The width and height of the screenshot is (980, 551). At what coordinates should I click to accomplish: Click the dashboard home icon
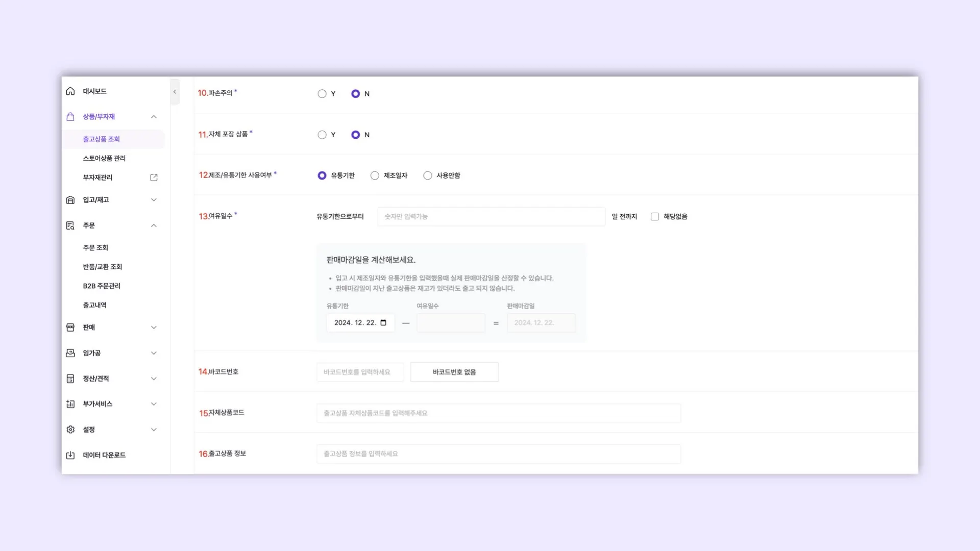click(x=70, y=91)
